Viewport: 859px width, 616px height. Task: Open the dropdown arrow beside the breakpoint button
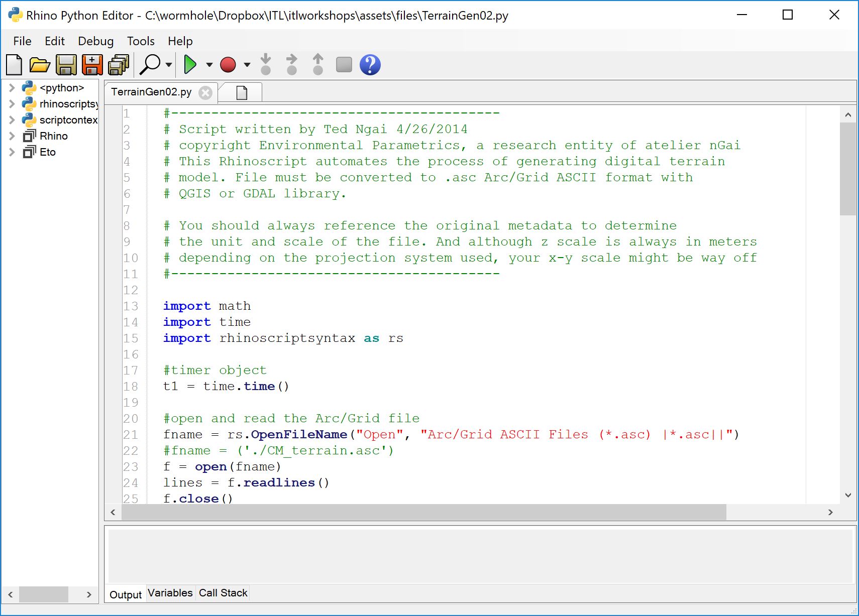click(x=247, y=65)
